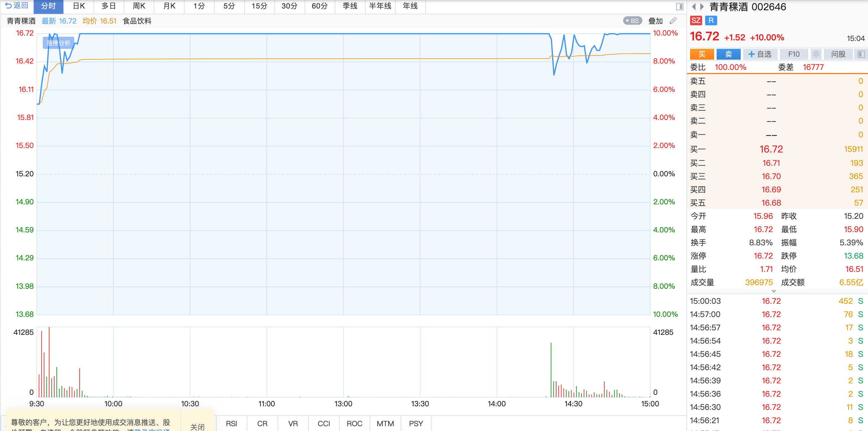
Task: Click 买三 price 16.70 row
Action: pyautogui.click(x=777, y=176)
